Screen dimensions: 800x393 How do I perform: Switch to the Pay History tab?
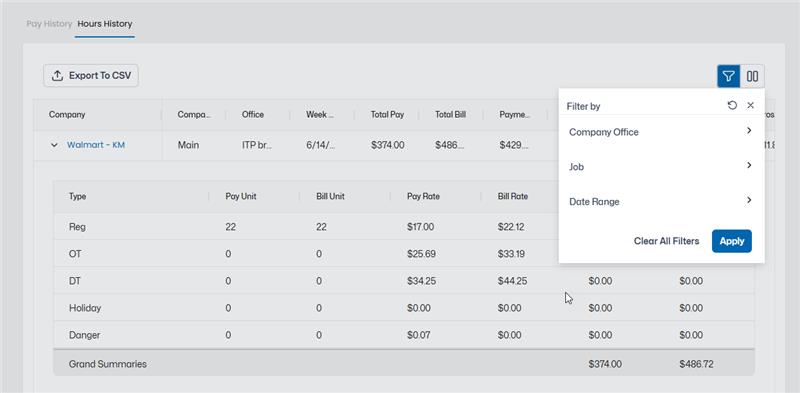pos(49,23)
